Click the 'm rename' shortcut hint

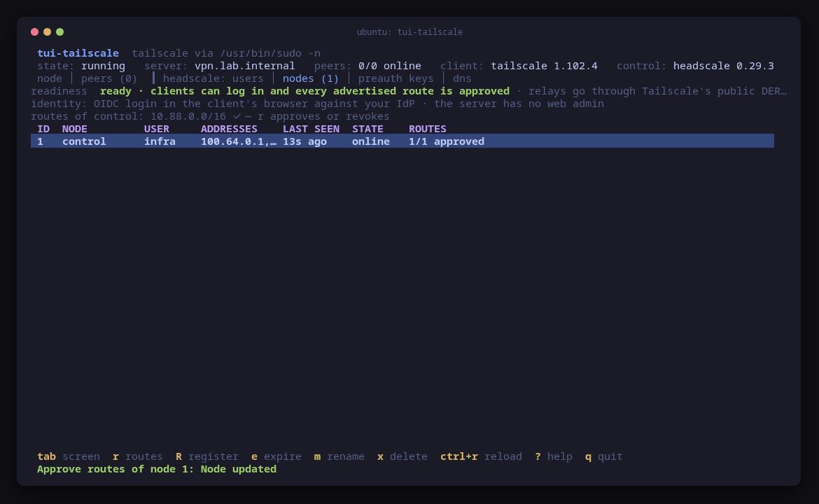339,456
